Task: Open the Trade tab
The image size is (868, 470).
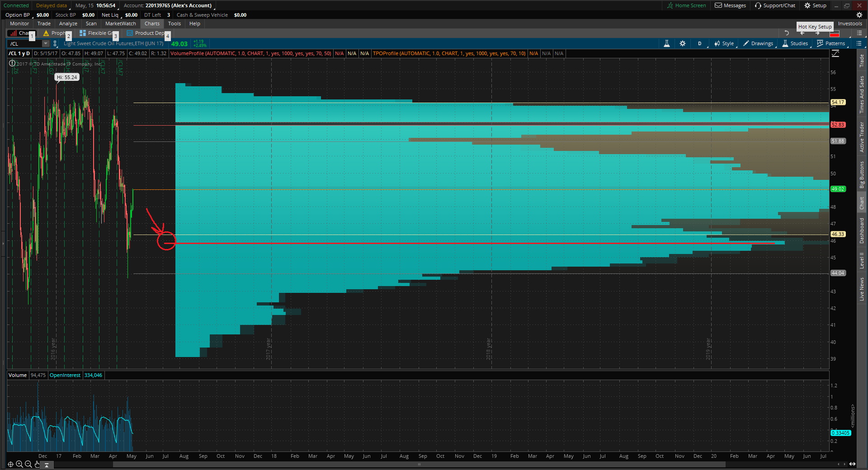Action: (x=44, y=23)
